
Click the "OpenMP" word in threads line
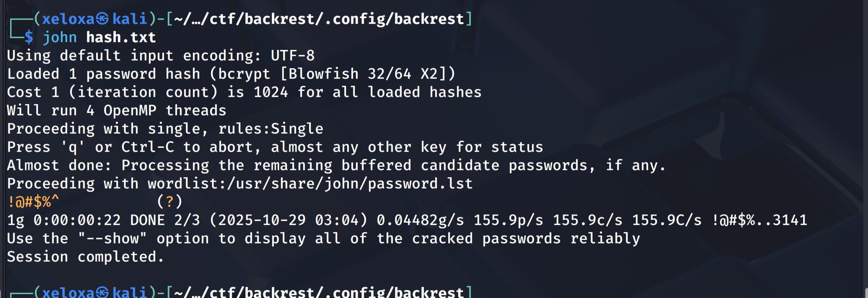[130, 110]
